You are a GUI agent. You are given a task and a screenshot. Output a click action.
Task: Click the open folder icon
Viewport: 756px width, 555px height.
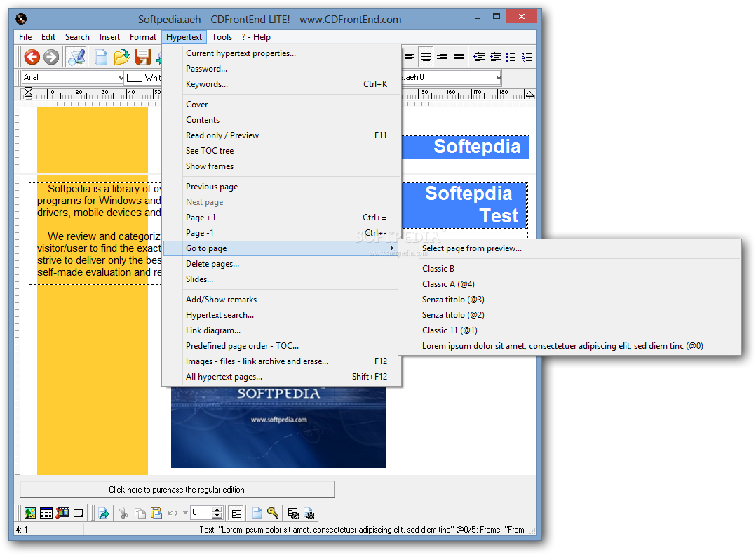(121, 57)
